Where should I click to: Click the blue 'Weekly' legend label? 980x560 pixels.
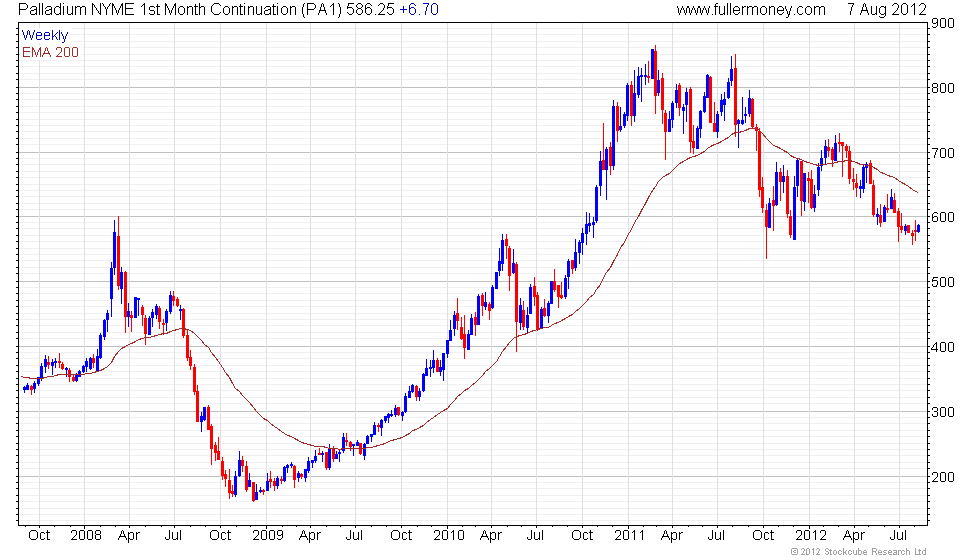(44, 36)
